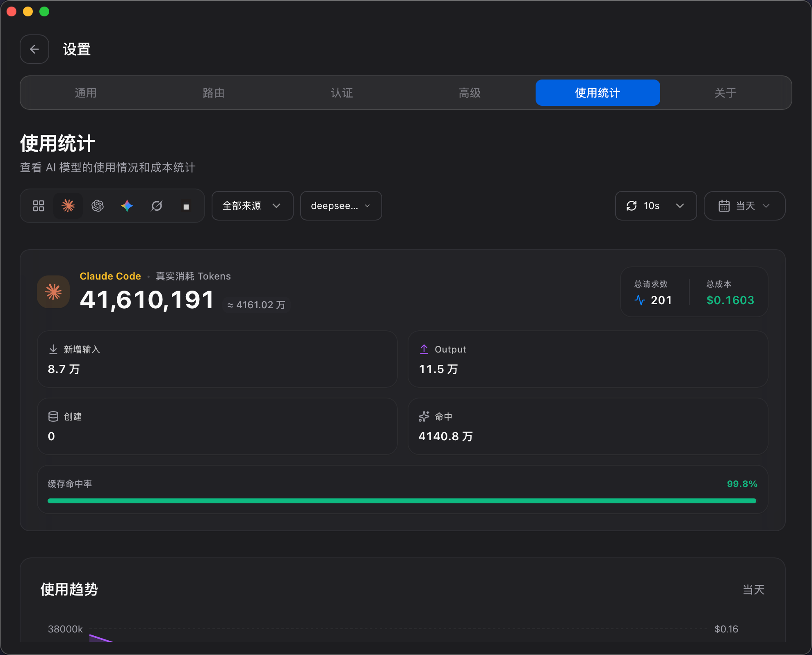Select the OpenAI Codex filter icon
This screenshot has height=655, width=812.
point(98,206)
